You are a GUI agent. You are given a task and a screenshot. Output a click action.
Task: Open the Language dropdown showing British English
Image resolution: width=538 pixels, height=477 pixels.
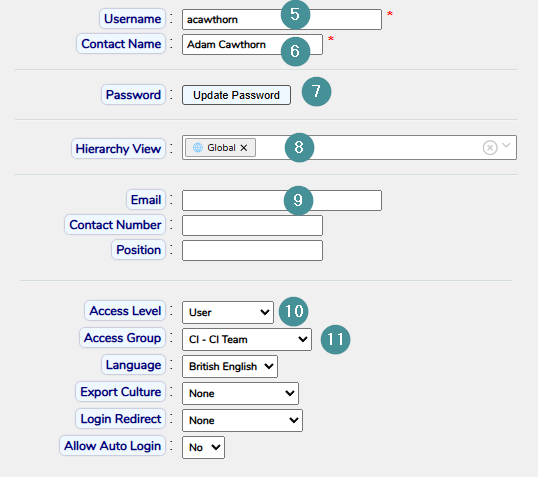[x=230, y=367]
